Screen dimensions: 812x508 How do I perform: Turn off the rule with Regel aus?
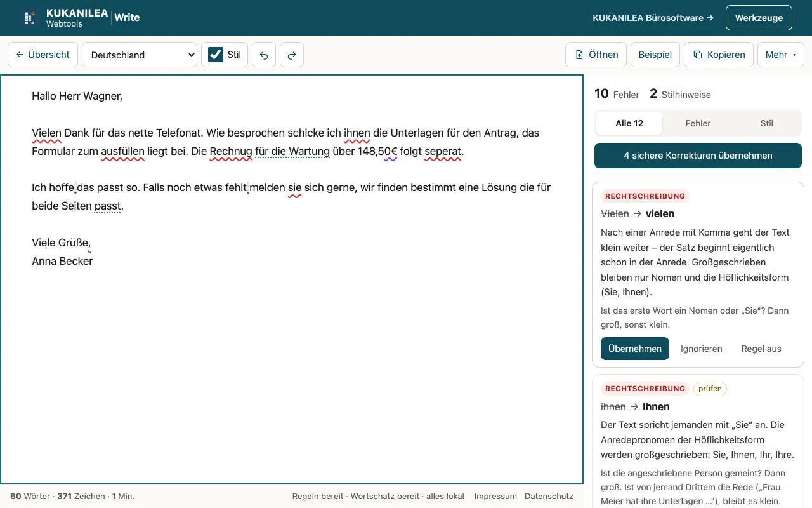point(761,349)
